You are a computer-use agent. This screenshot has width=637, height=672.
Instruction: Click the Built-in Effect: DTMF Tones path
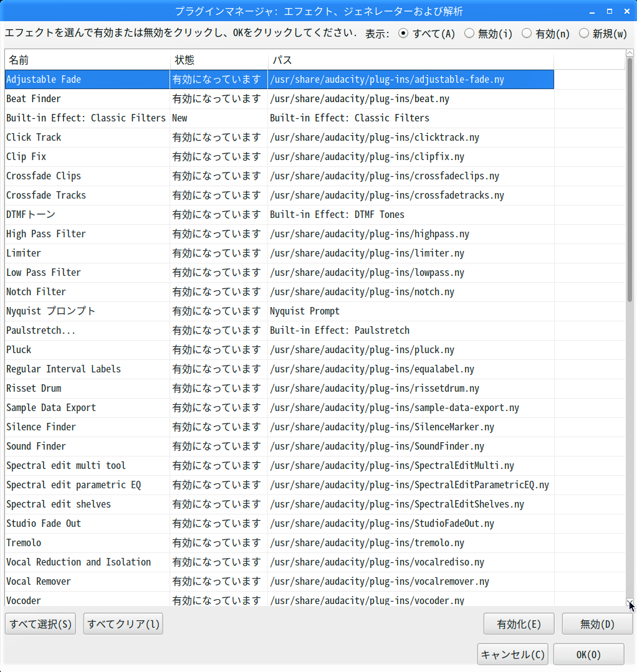[337, 214]
